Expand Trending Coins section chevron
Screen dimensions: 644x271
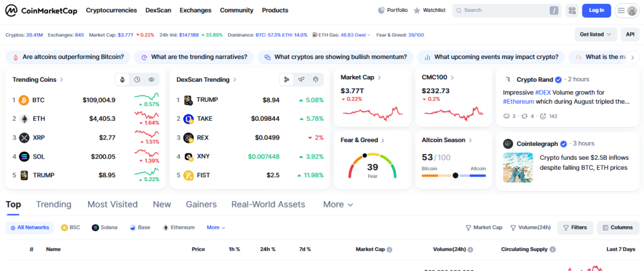pos(62,80)
